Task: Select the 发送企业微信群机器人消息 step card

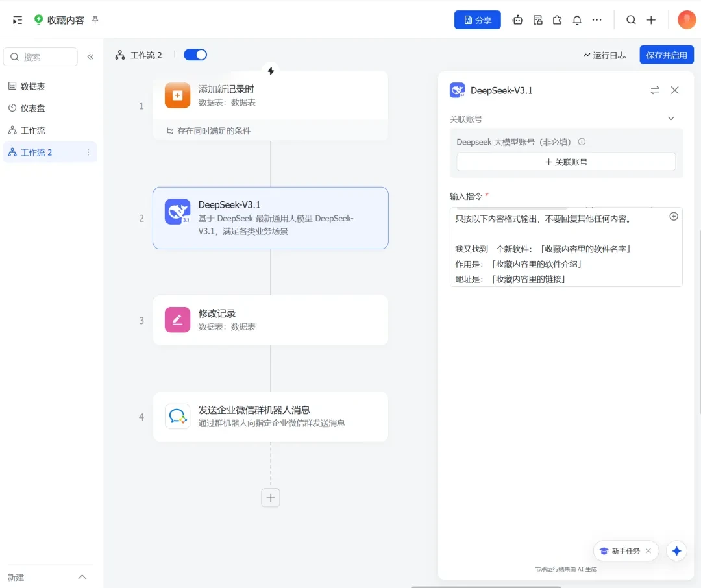Action: pyautogui.click(x=271, y=417)
